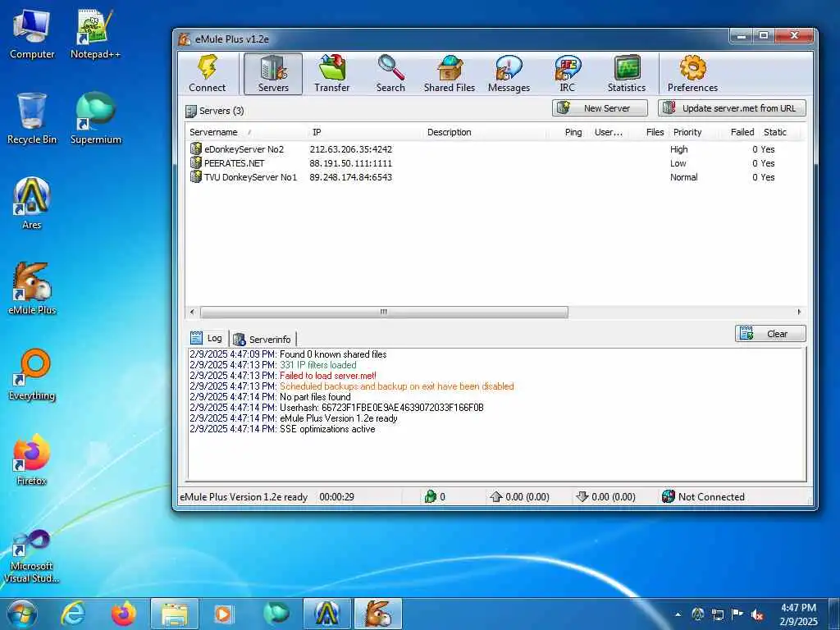View the Statistics graphs
The height and width of the screenshot is (630, 840).
626,74
